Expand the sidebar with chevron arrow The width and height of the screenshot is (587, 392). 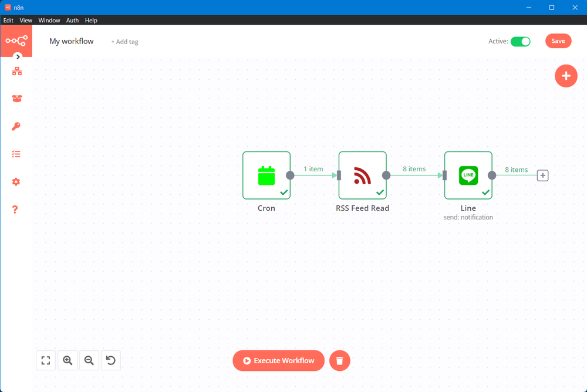(x=18, y=57)
